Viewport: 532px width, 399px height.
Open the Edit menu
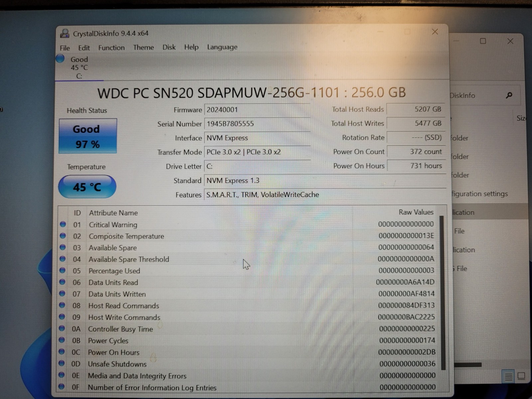(x=84, y=48)
